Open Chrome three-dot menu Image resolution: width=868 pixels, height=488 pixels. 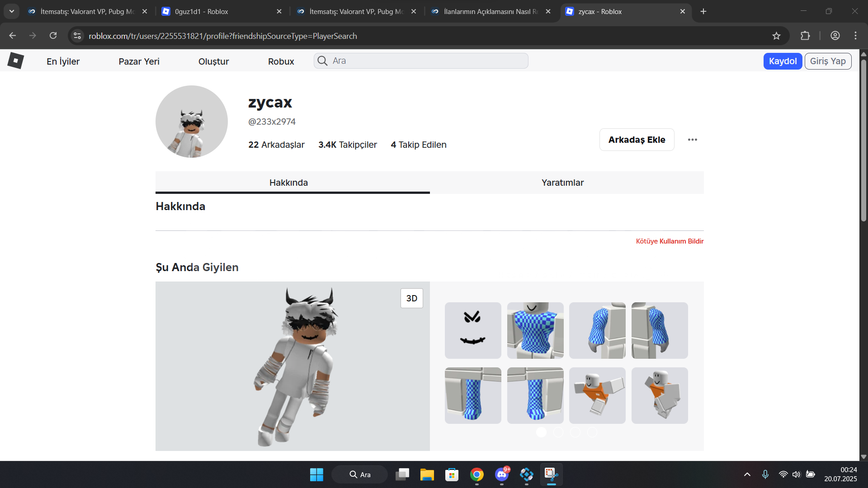click(x=855, y=36)
